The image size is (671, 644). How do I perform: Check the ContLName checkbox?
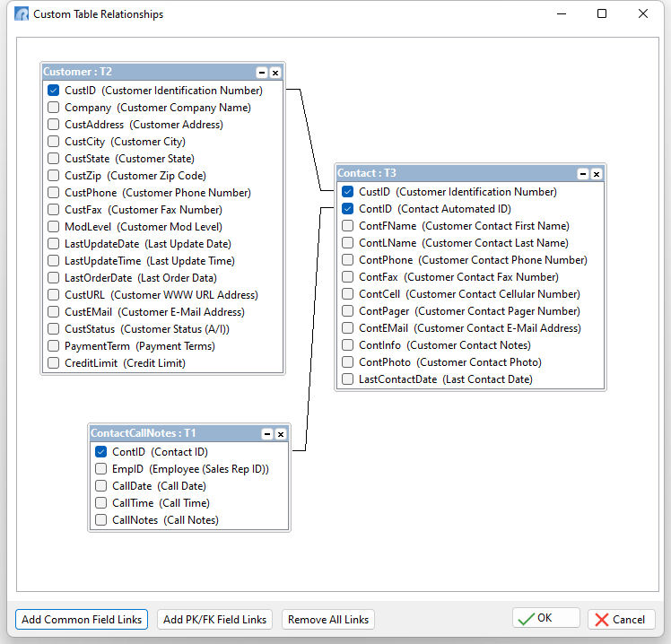[x=347, y=243]
